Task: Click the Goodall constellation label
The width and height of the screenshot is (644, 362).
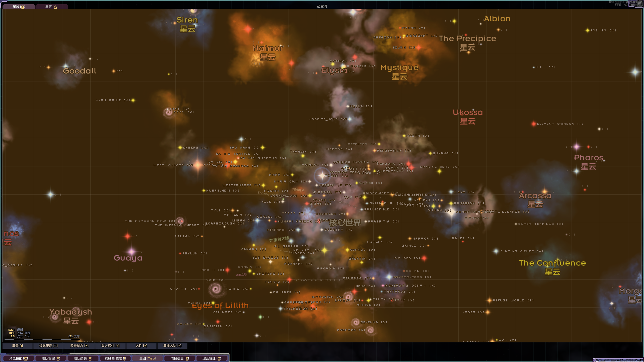Action: tap(79, 71)
